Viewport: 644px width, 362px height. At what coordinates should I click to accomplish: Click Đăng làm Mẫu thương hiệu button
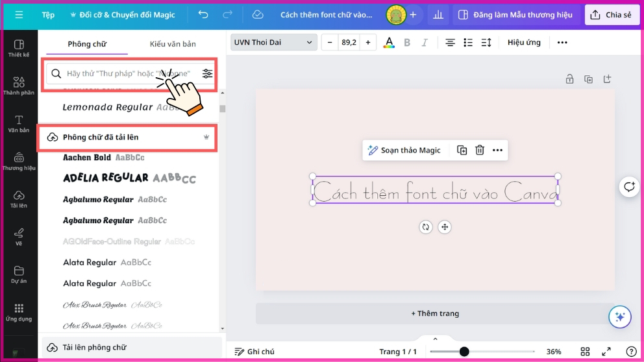515,15
